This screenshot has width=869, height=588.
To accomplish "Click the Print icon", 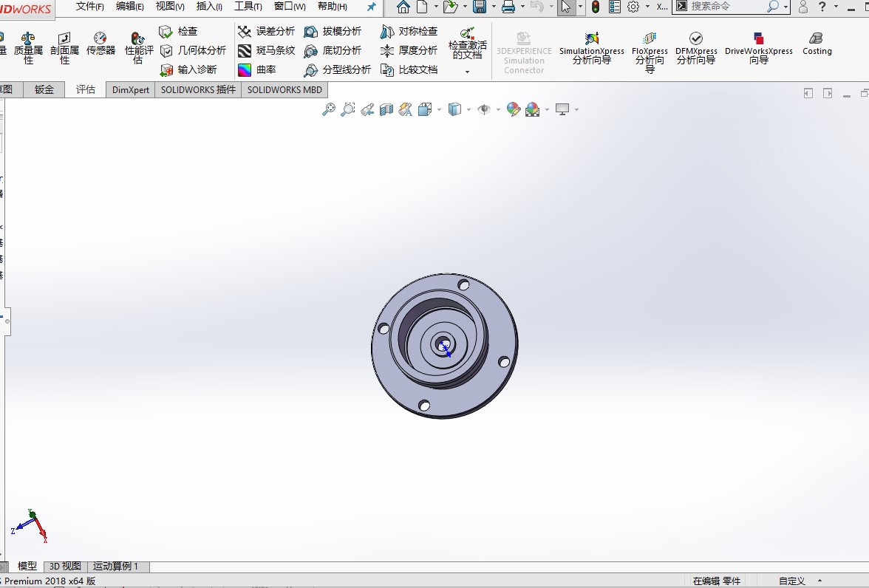I will pos(508,7).
